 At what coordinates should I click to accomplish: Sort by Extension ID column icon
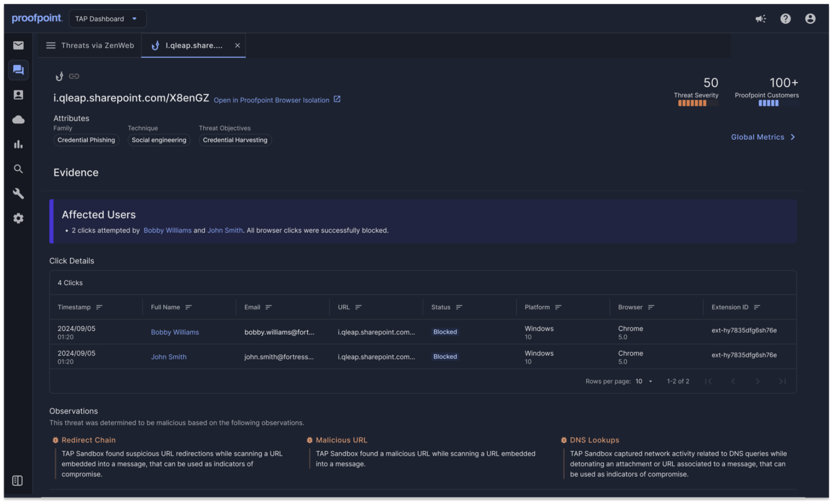[x=757, y=307]
